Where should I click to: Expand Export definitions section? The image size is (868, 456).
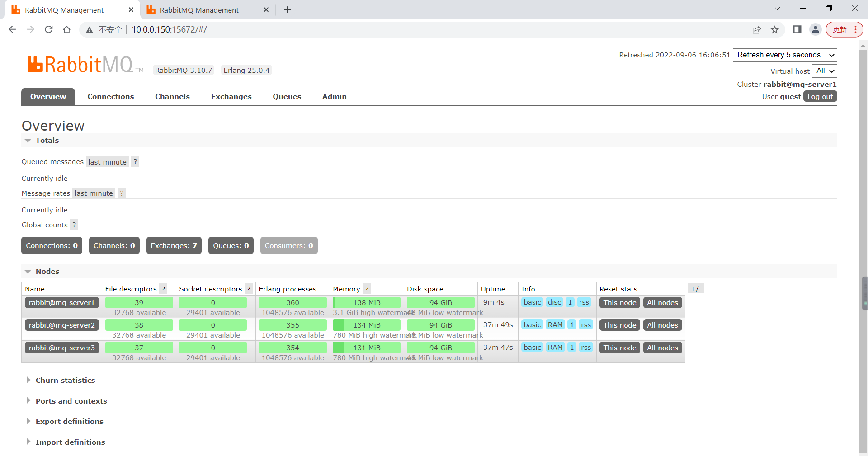65,422
